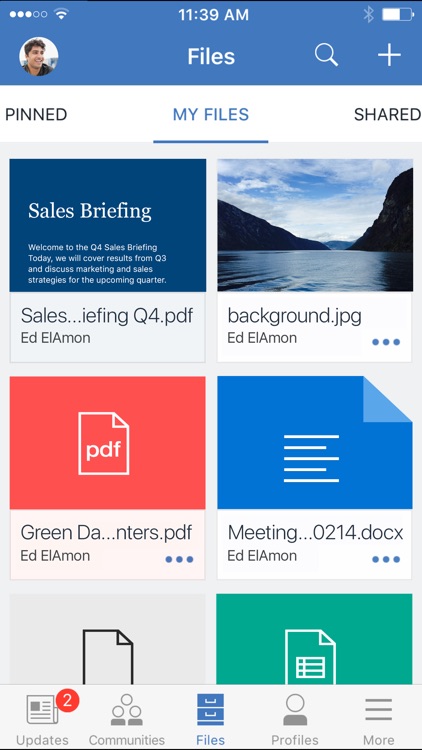Viewport: 422px width, 750px height.
Task: Open the red pdf file thumbnail
Action: coord(108,442)
